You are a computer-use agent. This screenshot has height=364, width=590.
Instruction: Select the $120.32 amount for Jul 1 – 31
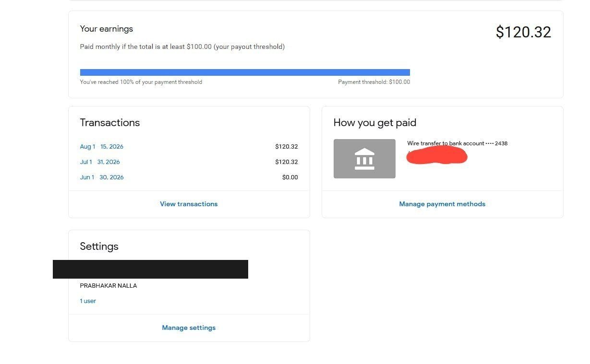[287, 162]
